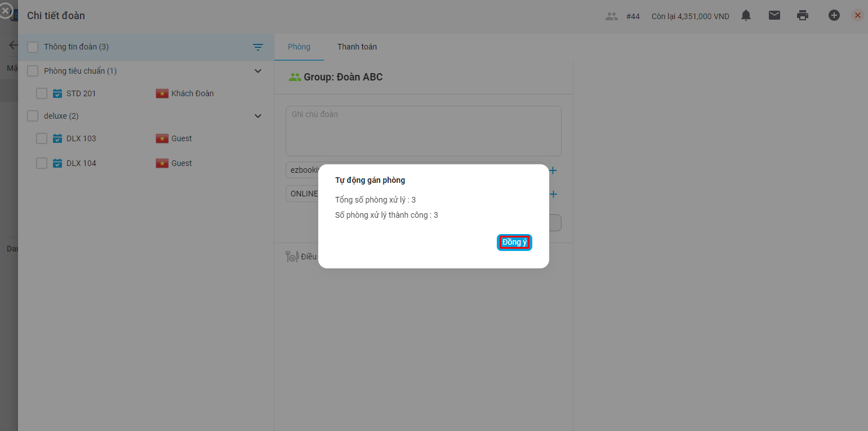Click the DLX 103 room entry

point(81,138)
